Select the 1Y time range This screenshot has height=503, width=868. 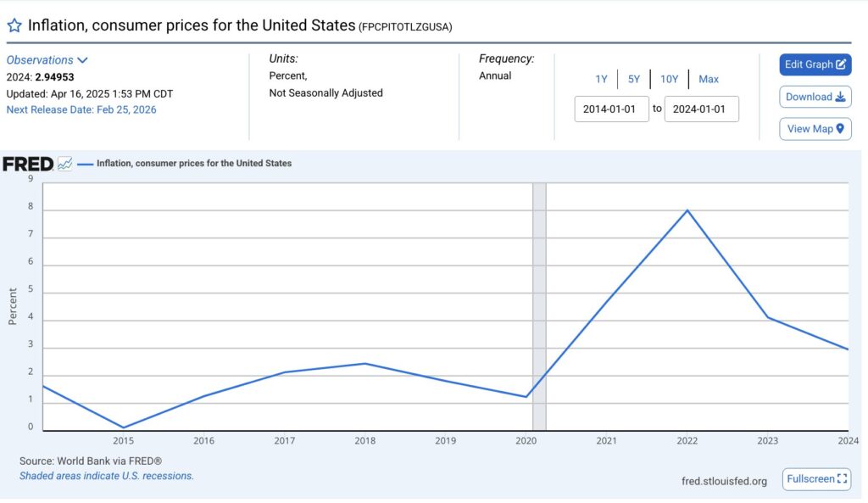coord(601,79)
